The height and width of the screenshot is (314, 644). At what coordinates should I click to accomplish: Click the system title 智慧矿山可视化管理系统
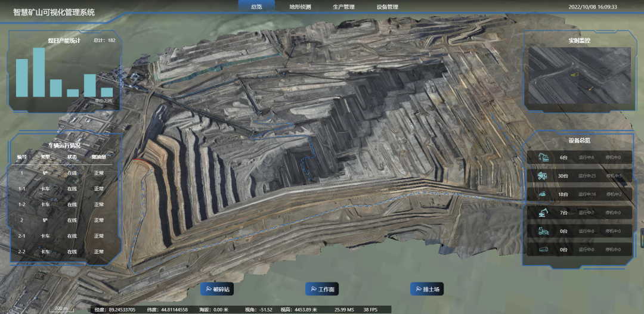[54, 12]
